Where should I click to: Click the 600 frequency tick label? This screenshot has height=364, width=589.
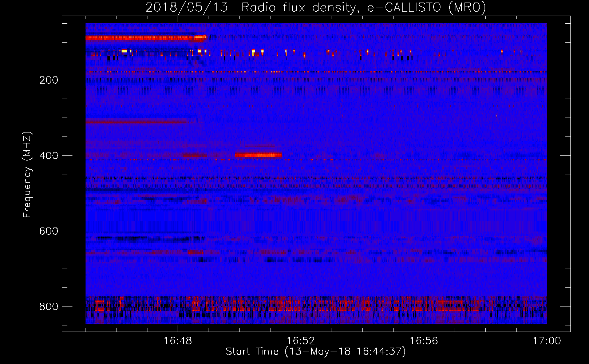point(49,232)
